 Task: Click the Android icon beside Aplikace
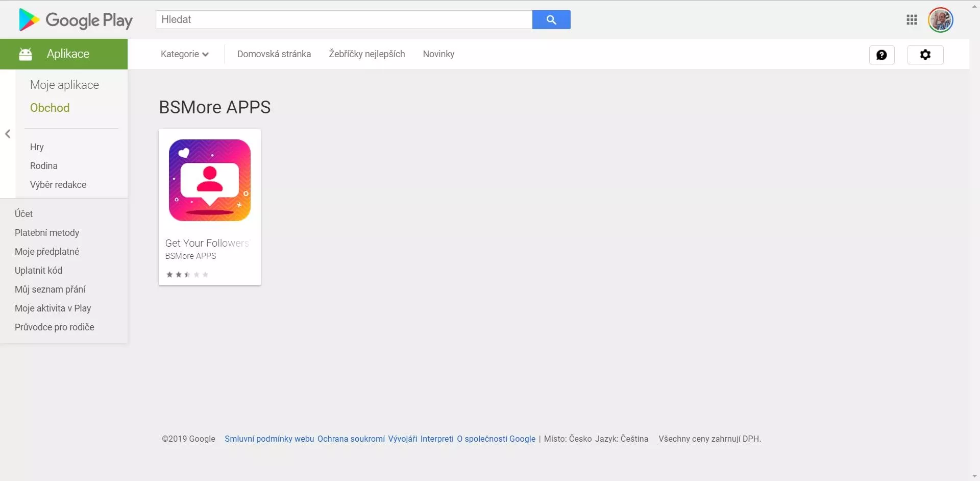[26, 54]
